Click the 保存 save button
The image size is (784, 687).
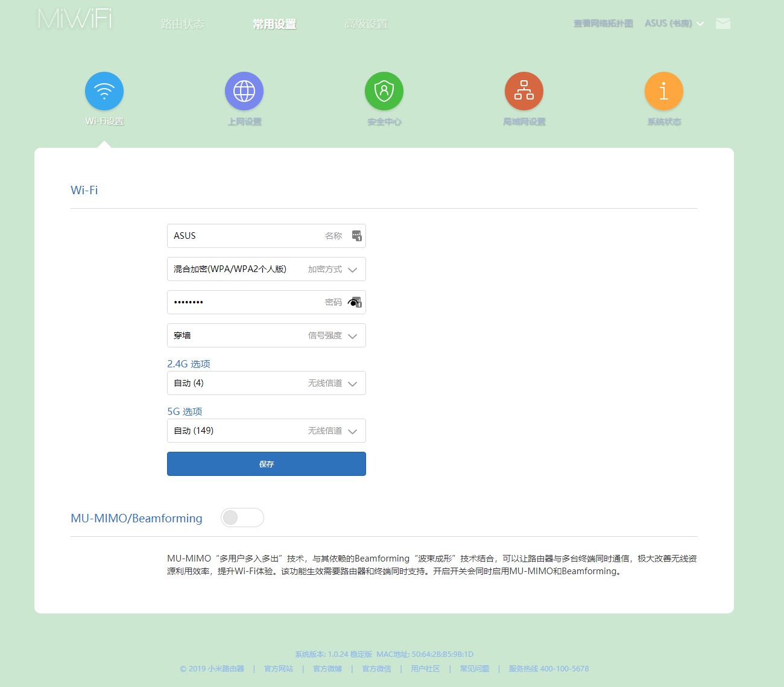pyautogui.click(x=266, y=463)
